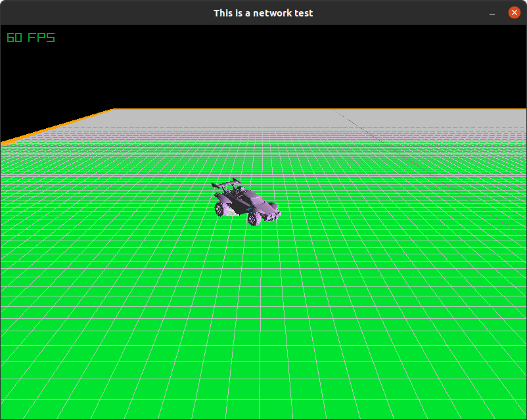This screenshot has width=527, height=420.
Task: Click the title text 'This is a network test'
Action: [x=263, y=12]
